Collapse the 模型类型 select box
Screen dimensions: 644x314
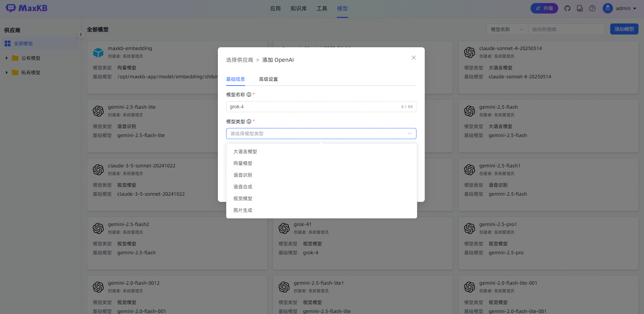(x=321, y=134)
